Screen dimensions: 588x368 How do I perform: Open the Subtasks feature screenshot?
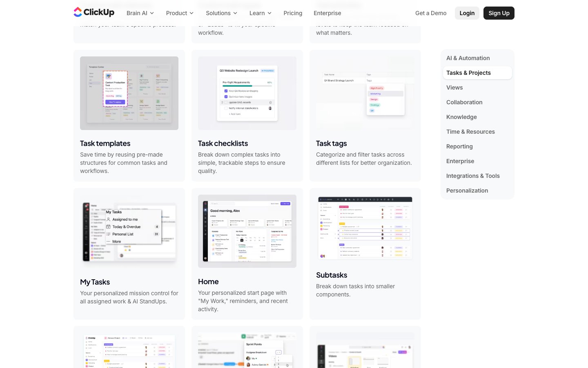click(x=365, y=228)
